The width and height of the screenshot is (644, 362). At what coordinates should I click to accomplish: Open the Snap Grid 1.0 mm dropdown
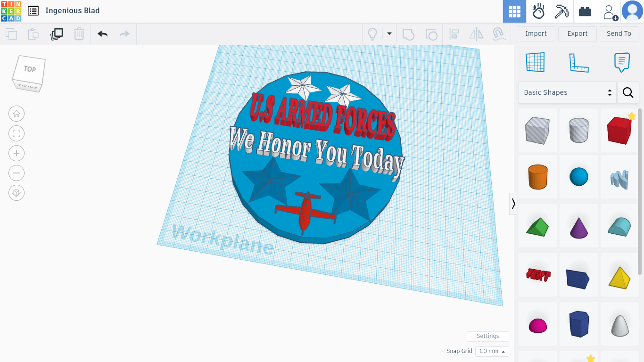click(492, 351)
